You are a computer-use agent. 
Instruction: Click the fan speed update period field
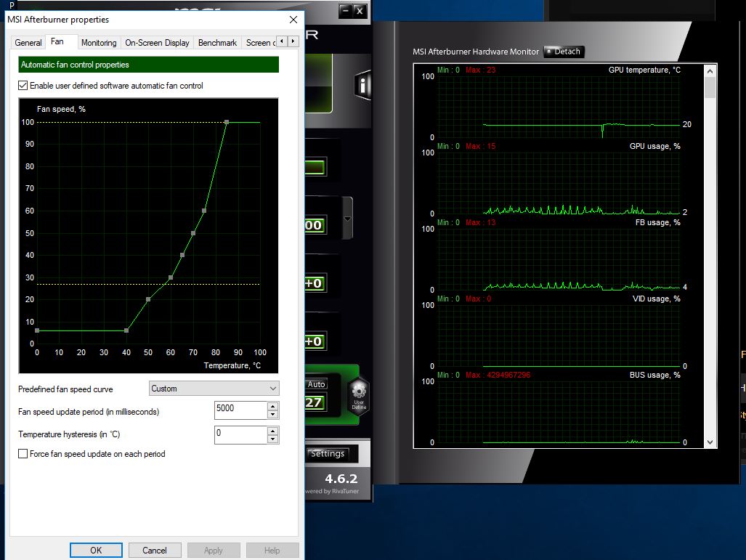(240, 410)
